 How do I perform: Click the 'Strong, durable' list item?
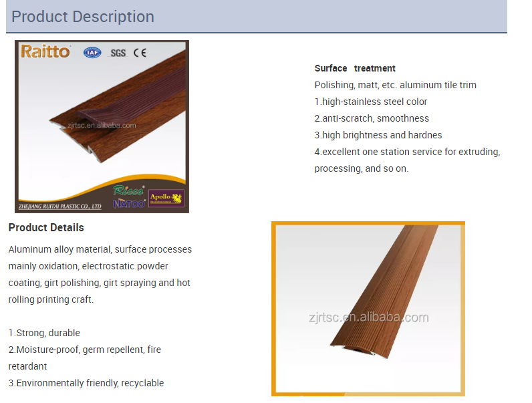44,333
